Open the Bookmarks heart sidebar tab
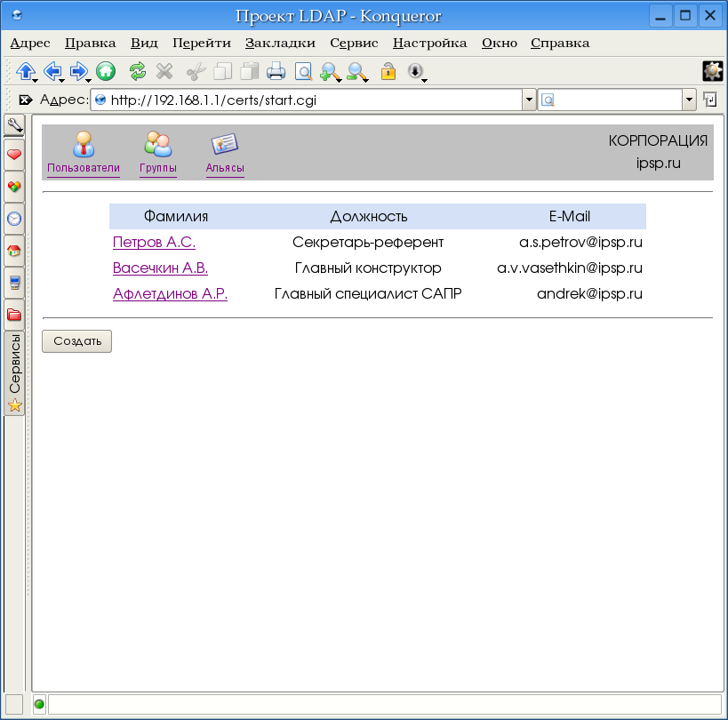Image resolution: width=728 pixels, height=720 pixels. (x=14, y=155)
